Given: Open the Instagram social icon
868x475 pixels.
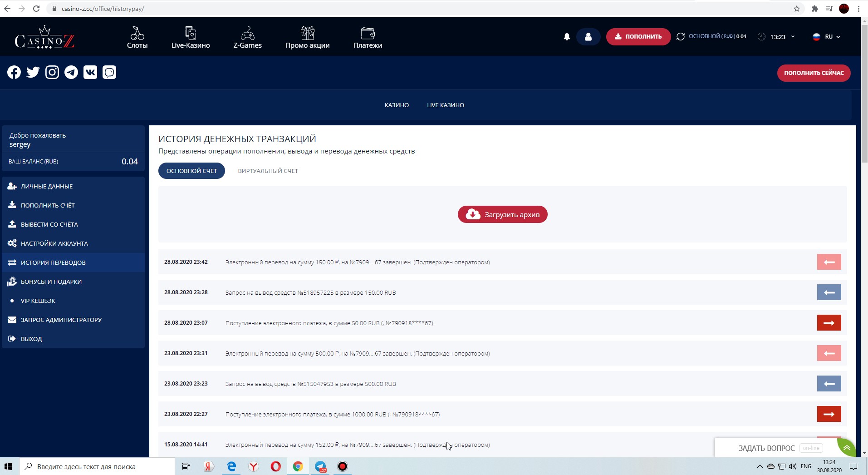Looking at the screenshot, I should click(52, 73).
